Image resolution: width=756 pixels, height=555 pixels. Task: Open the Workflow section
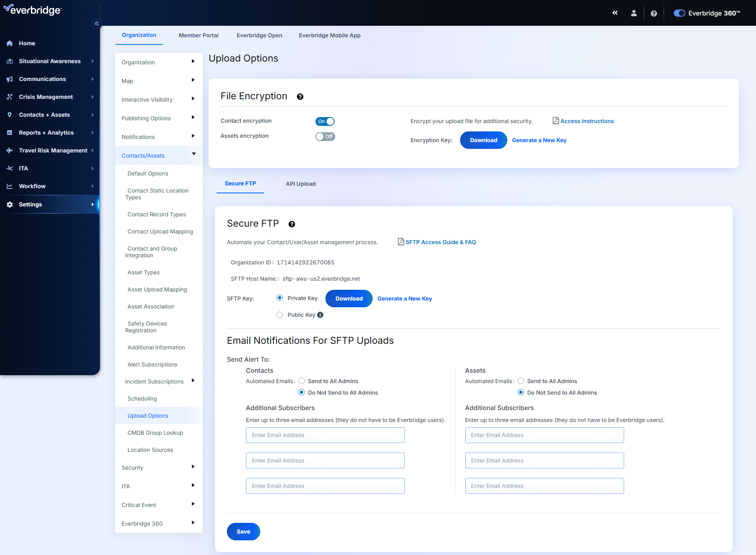(32, 186)
